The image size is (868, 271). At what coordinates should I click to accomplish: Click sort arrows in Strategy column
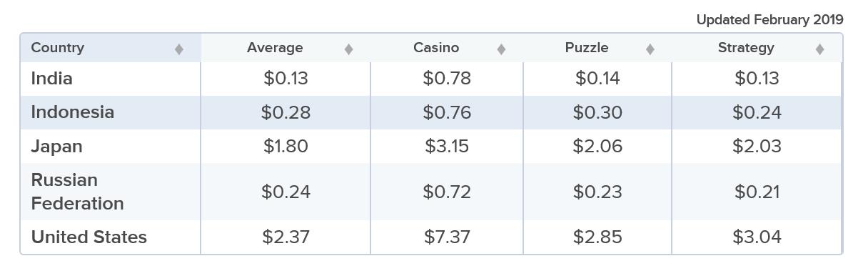(819, 49)
